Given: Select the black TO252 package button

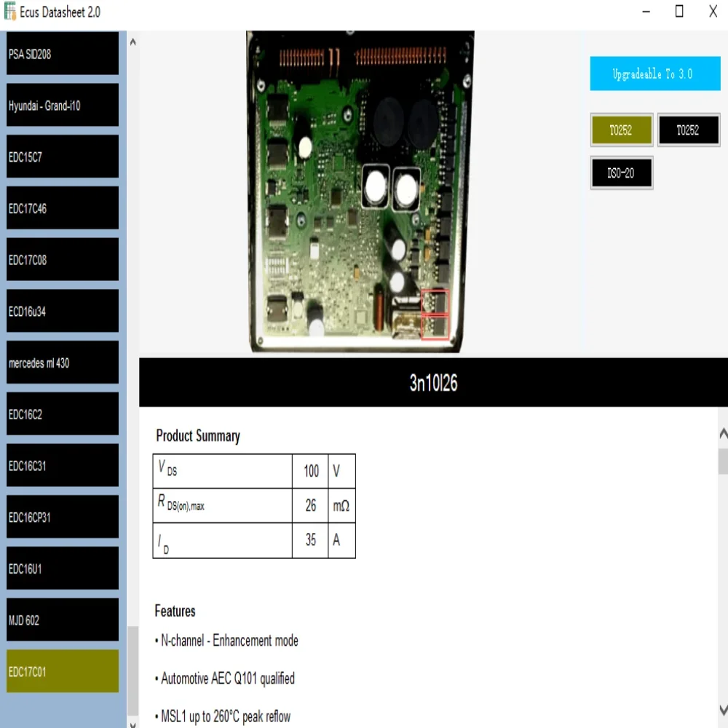Looking at the screenshot, I should click(x=688, y=130).
